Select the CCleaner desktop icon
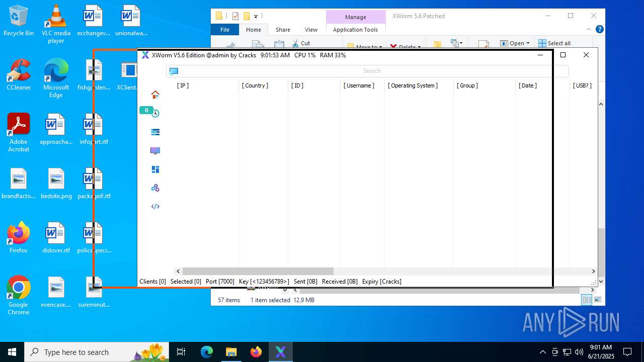 [19, 74]
